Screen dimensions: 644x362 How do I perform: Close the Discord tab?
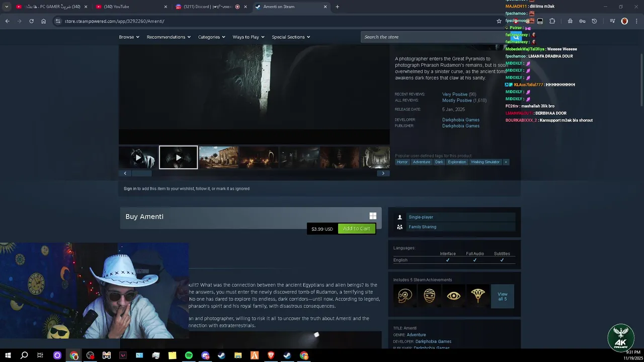[246, 7]
